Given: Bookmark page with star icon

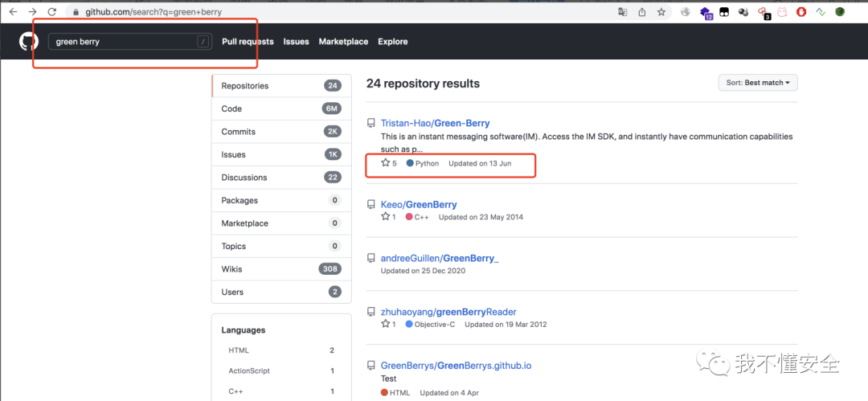Looking at the screenshot, I should coord(661,11).
